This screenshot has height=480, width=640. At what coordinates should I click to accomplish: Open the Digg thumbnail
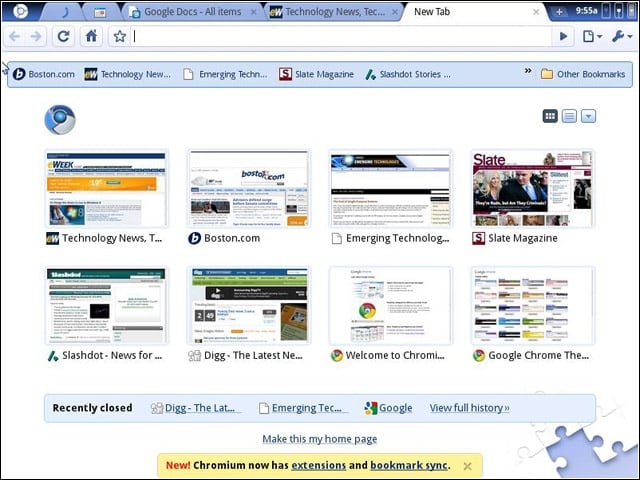tap(249, 306)
